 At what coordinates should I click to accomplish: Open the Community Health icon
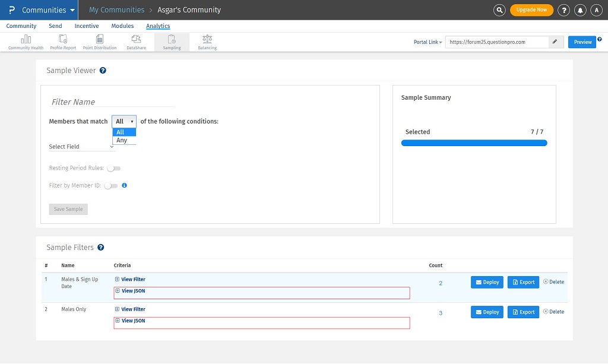26,40
